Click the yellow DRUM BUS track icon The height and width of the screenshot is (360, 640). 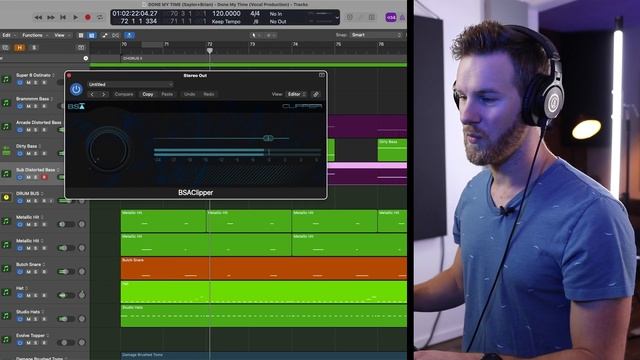pos(6,197)
